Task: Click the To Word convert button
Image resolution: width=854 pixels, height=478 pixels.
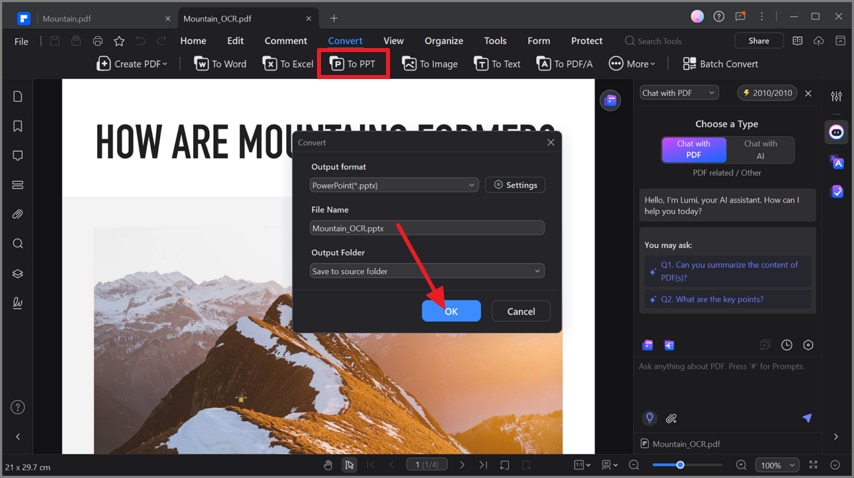Action: 220,64
